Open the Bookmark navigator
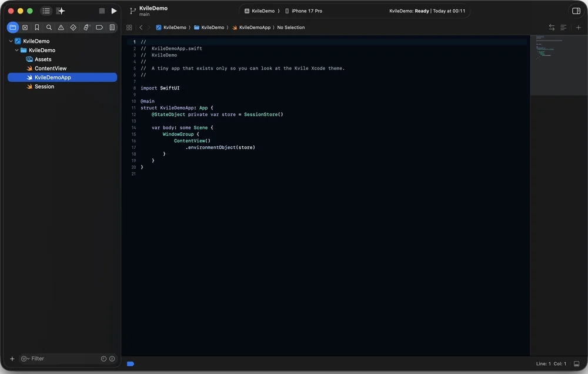This screenshot has height=374, width=588. click(x=36, y=28)
